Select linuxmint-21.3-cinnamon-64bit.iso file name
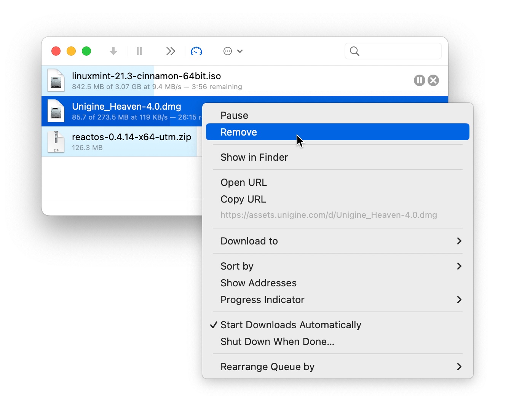The height and width of the screenshot is (420, 514). click(x=147, y=76)
